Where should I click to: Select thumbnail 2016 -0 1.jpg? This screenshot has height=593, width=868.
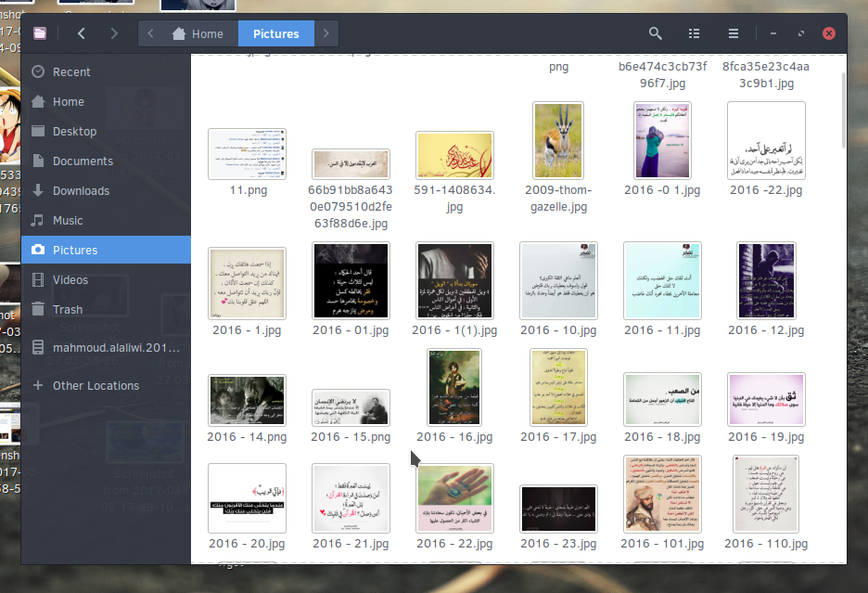coord(662,140)
